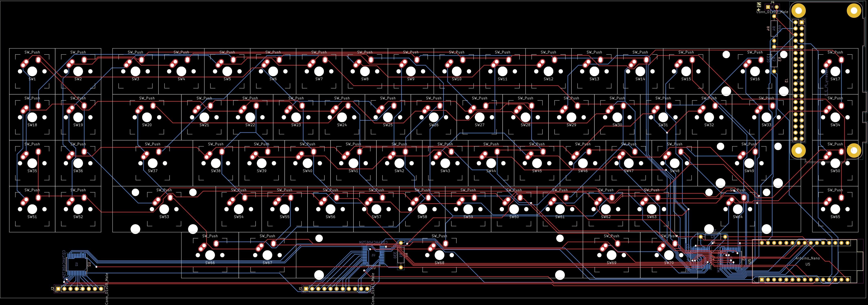Viewport: 868px width, 305px height.
Task: Click the SW6 reference label
Action: click(x=273, y=79)
